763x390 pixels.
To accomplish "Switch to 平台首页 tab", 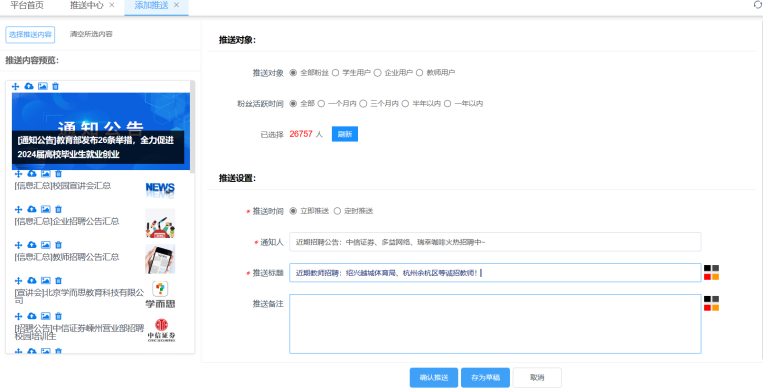I will (27, 5).
